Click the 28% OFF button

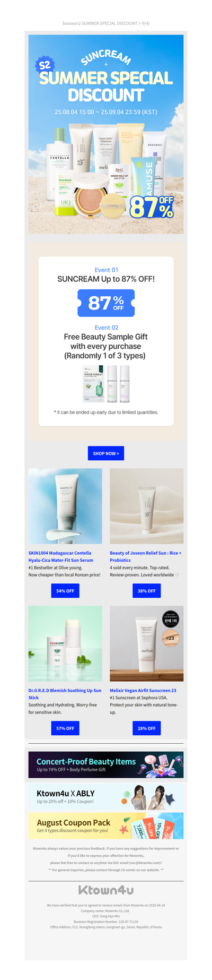[147, 728]
